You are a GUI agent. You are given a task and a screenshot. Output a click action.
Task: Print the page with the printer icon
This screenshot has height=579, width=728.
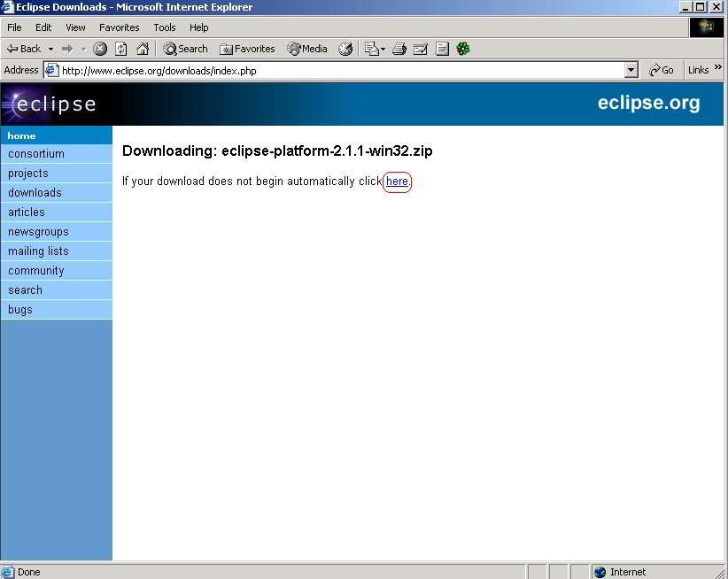click(399, 49)
